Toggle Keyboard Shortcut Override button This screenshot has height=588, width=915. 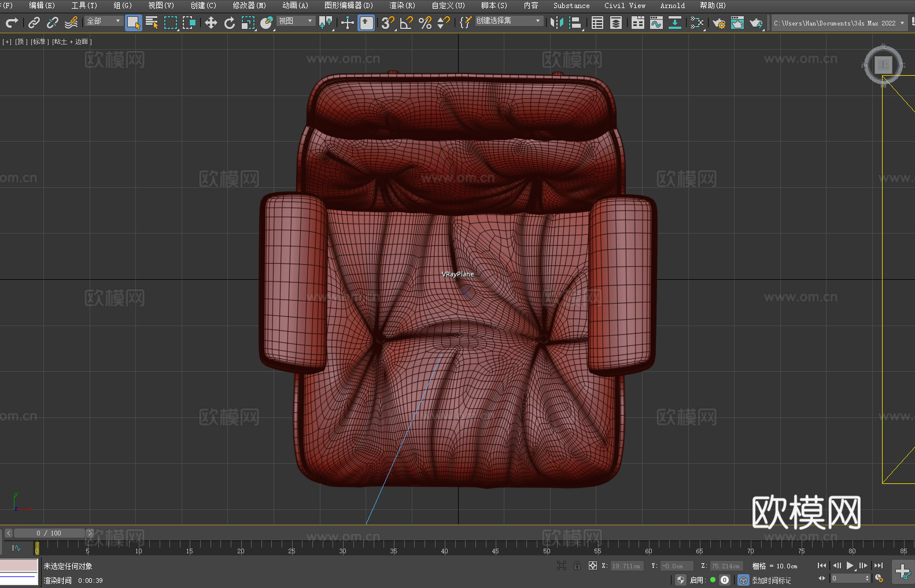coord(366,23)
